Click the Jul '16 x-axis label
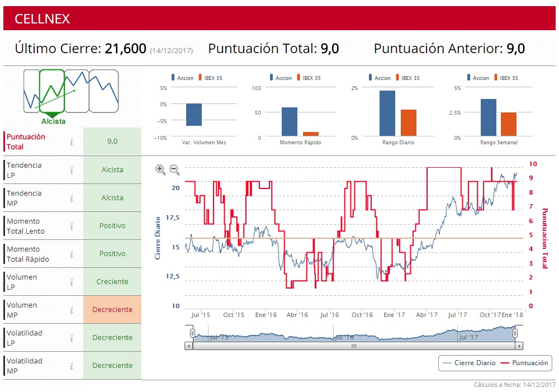Viewport: 559px width, 392px height. pos(329,315)
